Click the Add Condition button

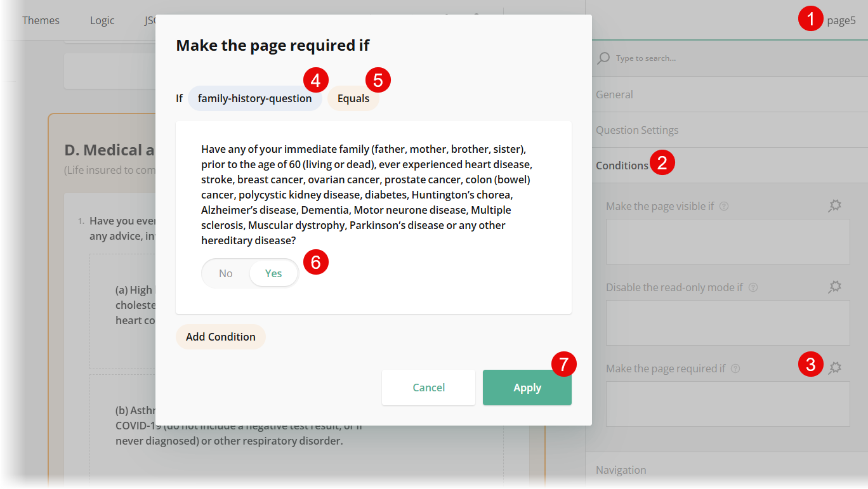tap(220, 336)
